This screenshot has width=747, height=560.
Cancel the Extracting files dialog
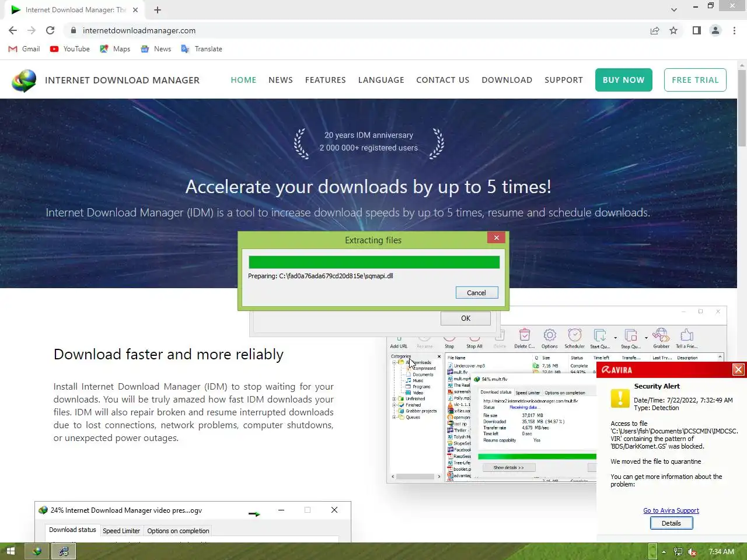pyautogui.click(x=476, y=293)
